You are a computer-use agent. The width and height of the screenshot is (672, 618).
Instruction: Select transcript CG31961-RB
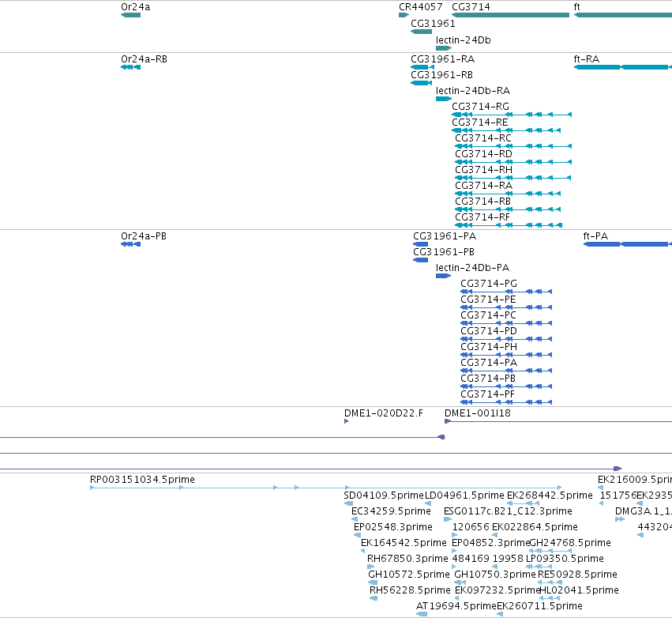422,83
